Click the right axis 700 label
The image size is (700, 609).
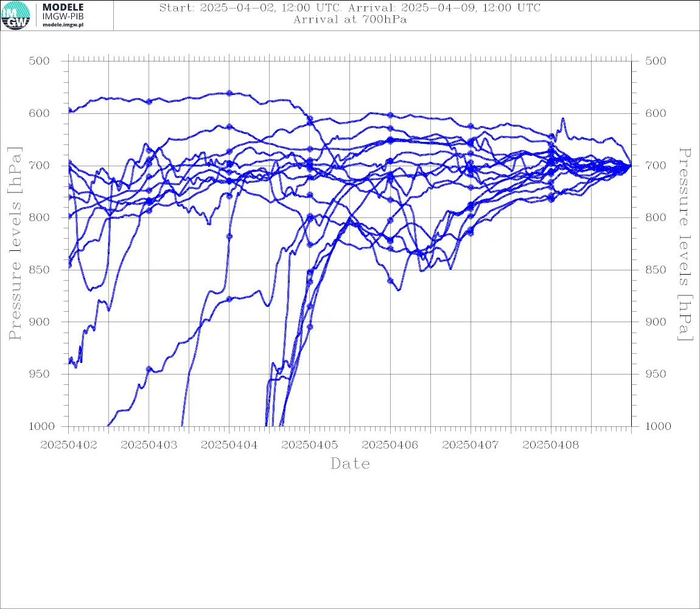tap(656, 165)
